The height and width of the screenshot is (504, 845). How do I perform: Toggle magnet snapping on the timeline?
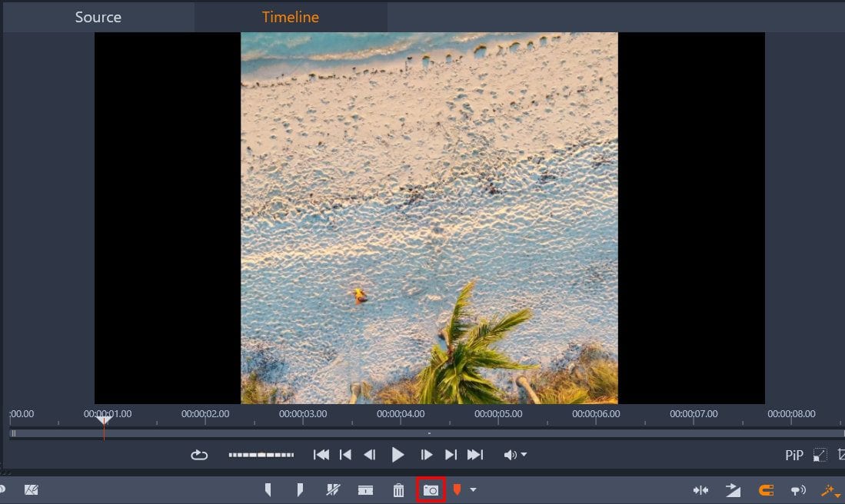point(767,489)
